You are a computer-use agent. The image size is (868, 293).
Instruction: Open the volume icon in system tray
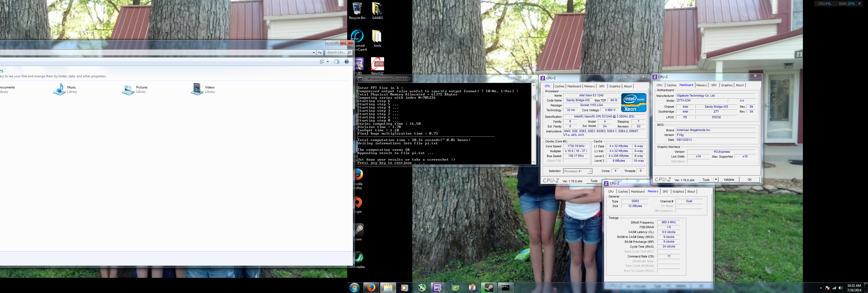[x=840, y=288]
